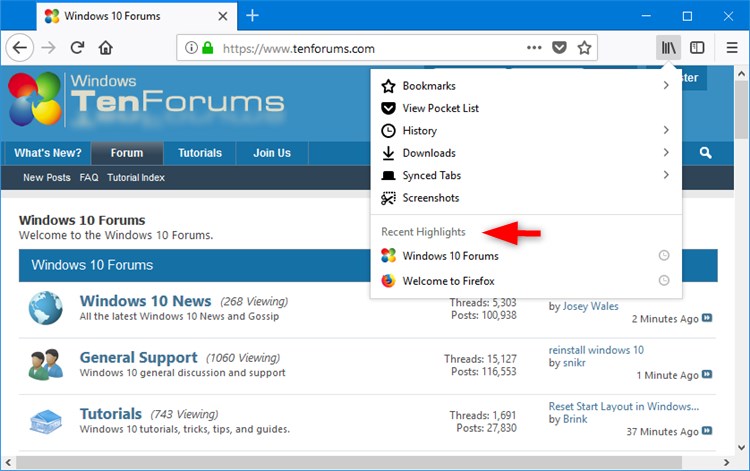
Task: Click the vertical scrollbar down arrow
Action: (x=741, y=448)
